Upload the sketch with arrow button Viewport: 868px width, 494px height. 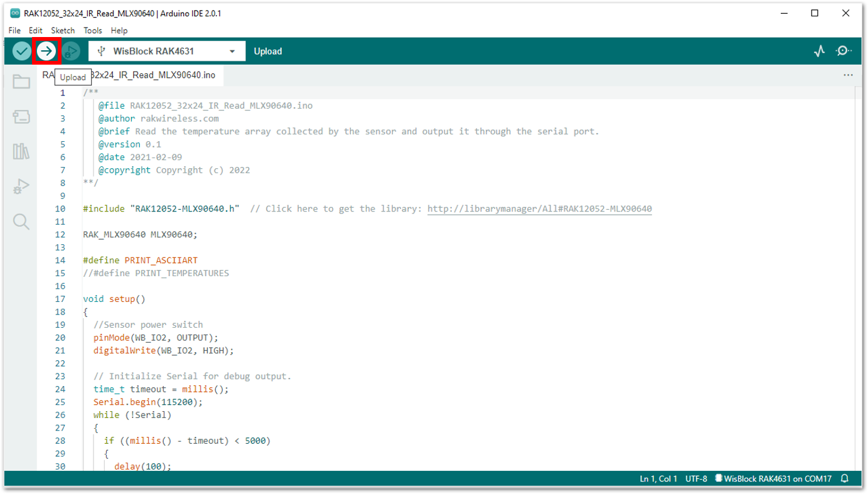click(x=46, y=51)
